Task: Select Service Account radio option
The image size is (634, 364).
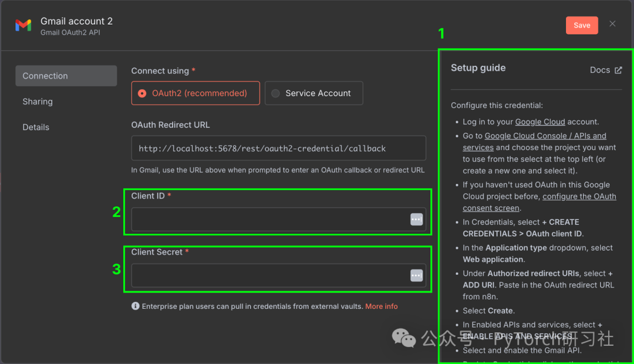Action: [x=313, y=93]
